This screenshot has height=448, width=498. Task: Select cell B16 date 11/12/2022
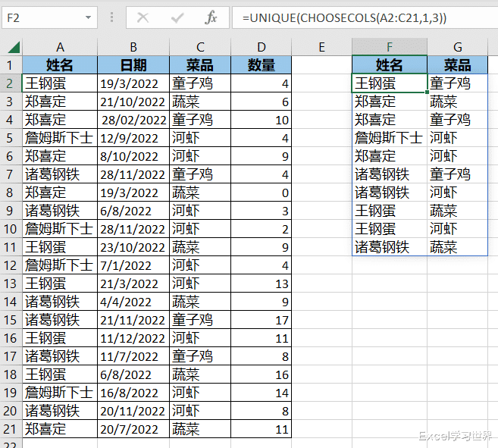[x=133, y=338]
